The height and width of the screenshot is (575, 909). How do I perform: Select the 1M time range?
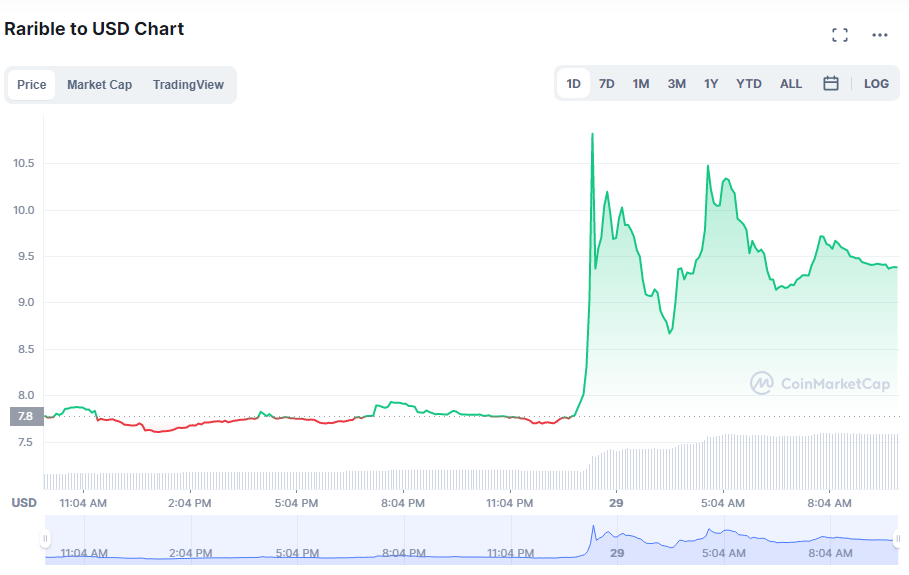coord(641,83)
